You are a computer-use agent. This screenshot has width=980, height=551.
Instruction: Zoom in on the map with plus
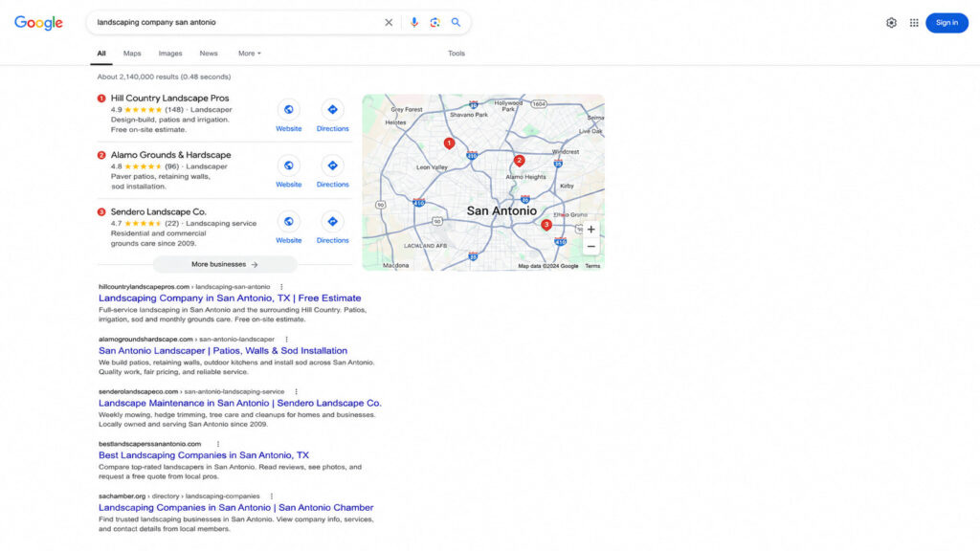[x=591, y=230]
